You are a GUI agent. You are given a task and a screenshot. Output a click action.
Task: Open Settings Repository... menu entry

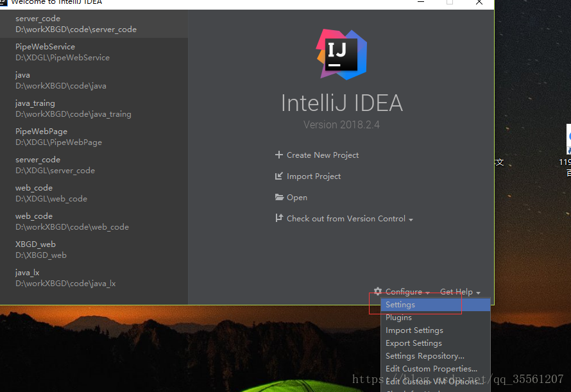(x=436, y=356)
